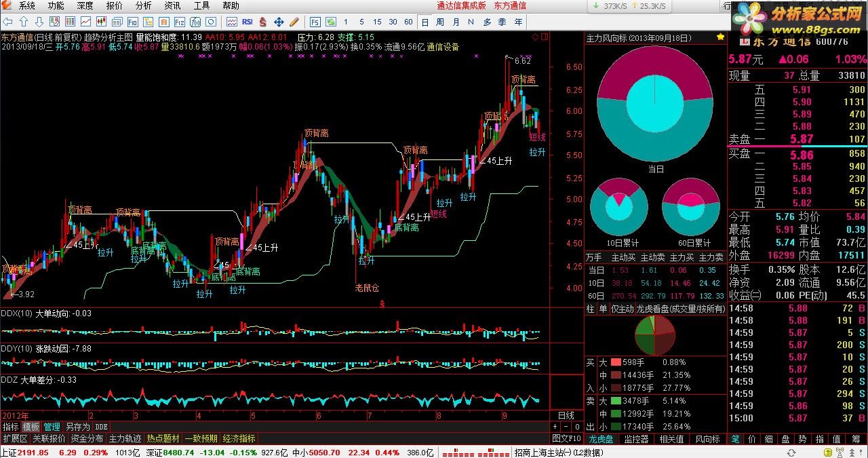Open the 龙虎看盘(成交量/按所有) selector
This screenshot has height=458, width=868.
tap(680, 309)
